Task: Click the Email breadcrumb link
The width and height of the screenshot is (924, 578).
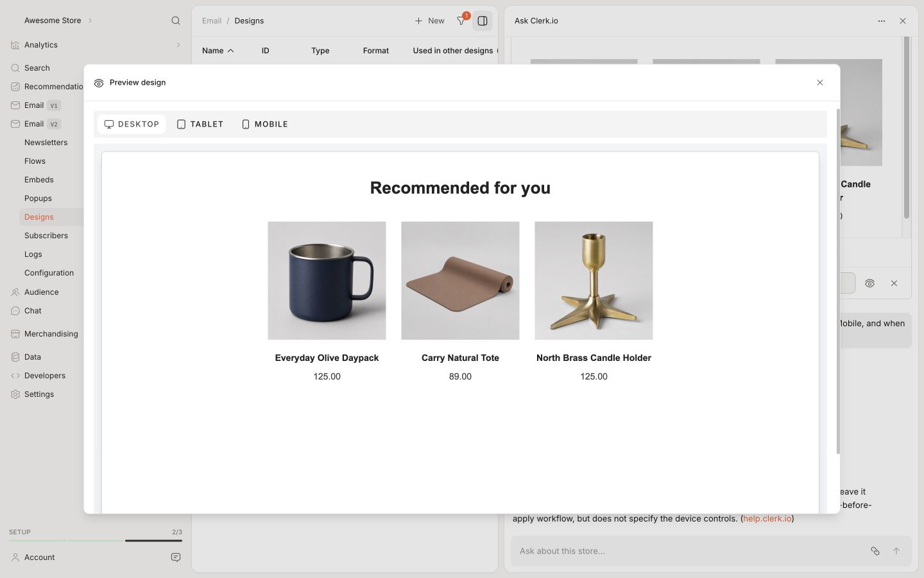Action: [x=212, y=21]
